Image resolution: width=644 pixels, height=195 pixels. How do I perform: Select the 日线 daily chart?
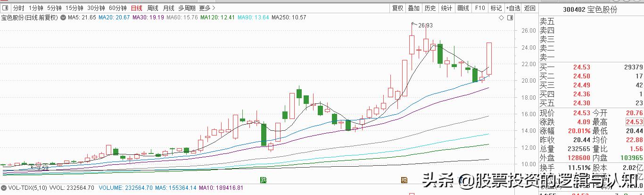tap(136, 8)
